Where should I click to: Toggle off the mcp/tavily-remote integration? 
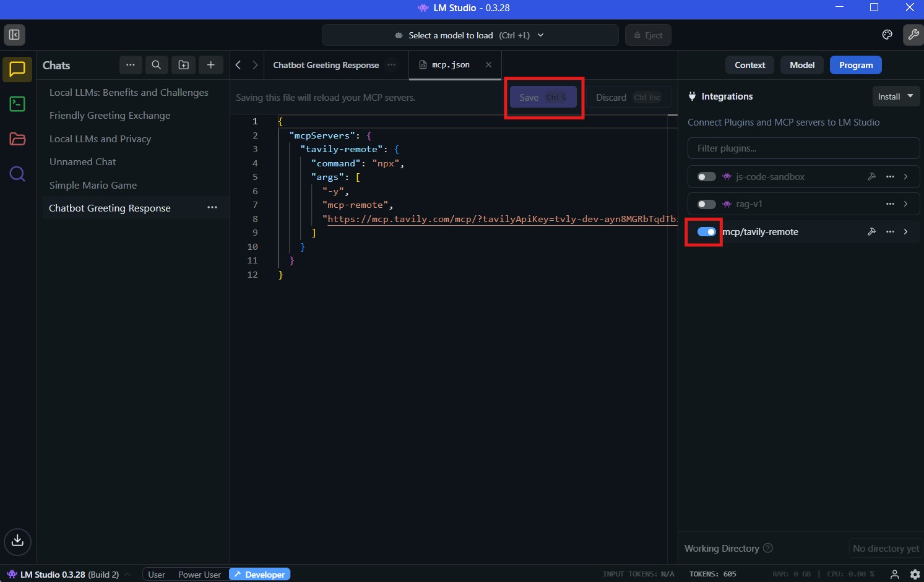tap(706, 232)
